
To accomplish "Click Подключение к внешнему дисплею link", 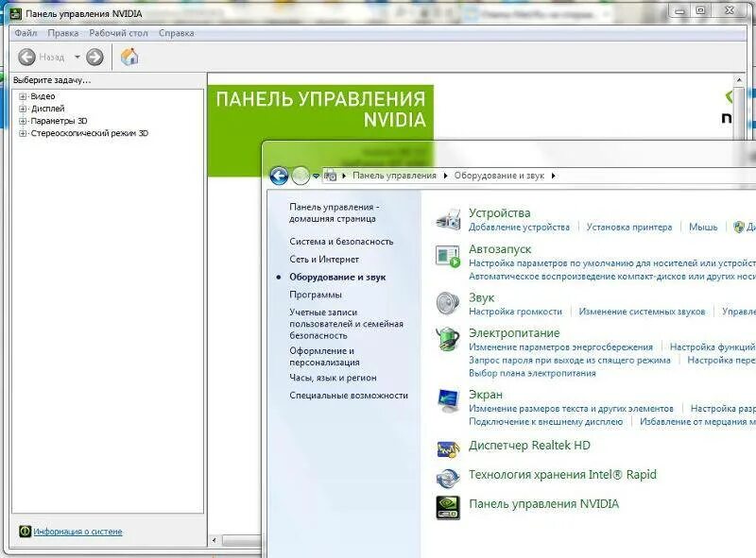I will point(546,422).
